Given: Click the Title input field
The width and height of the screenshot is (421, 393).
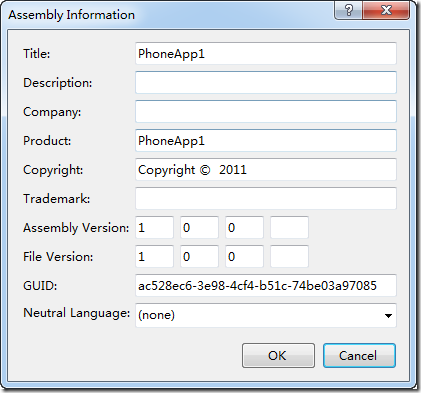Looking at the screenshot, I should (266, 53).
